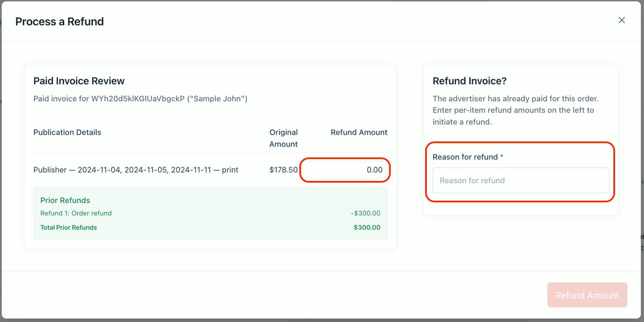Click the $300.00 total prior refunds value
The height and width of the screenshot is (322, 644).
[x=366, y=228]
